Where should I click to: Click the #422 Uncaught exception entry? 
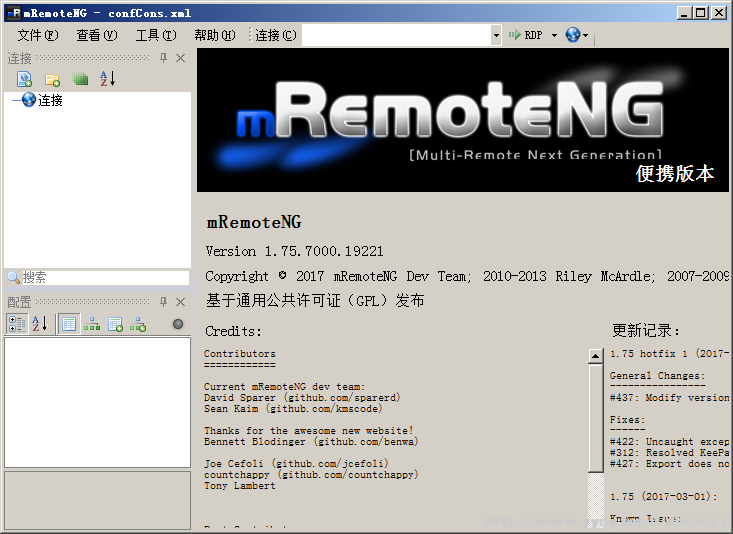coord(669,441)
